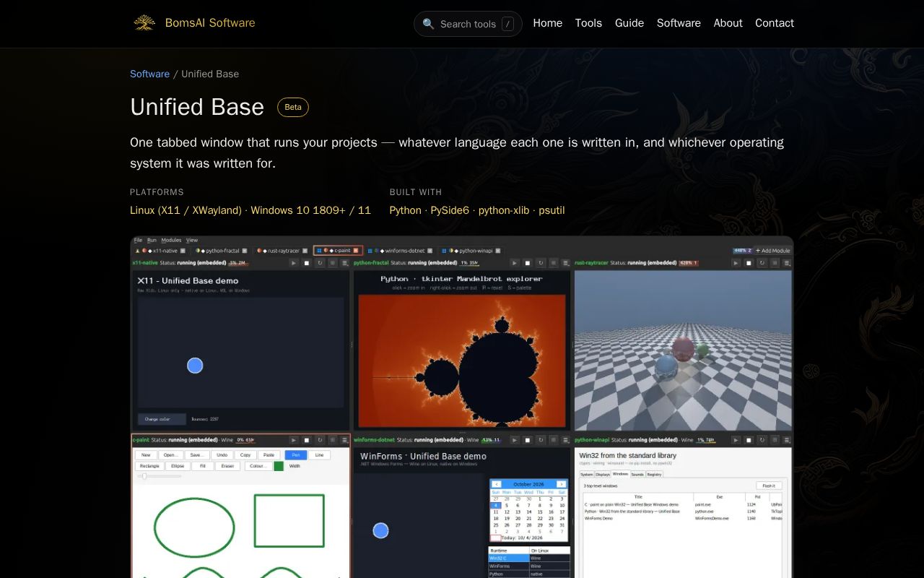Advance to next month in WinForms calendar
Screen dimensions: 924x578
561,484
